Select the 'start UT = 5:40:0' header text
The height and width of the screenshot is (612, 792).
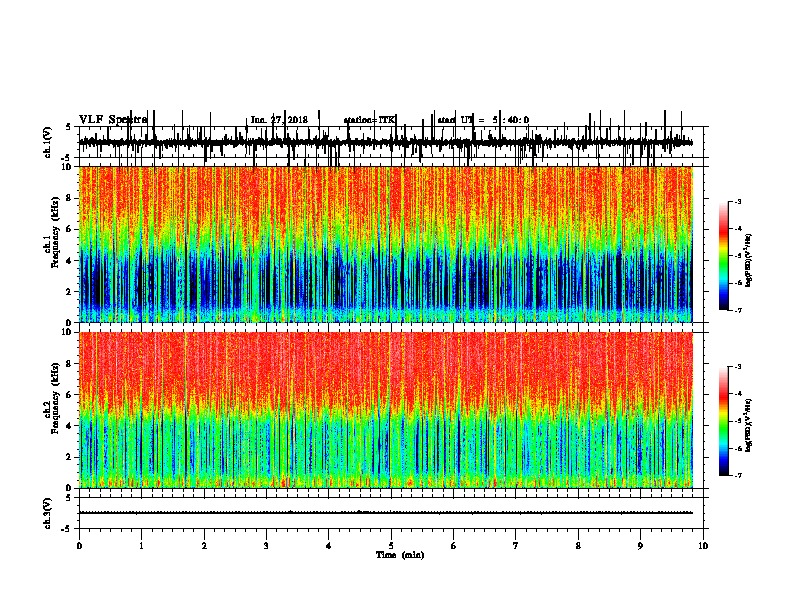pos(483,120)
